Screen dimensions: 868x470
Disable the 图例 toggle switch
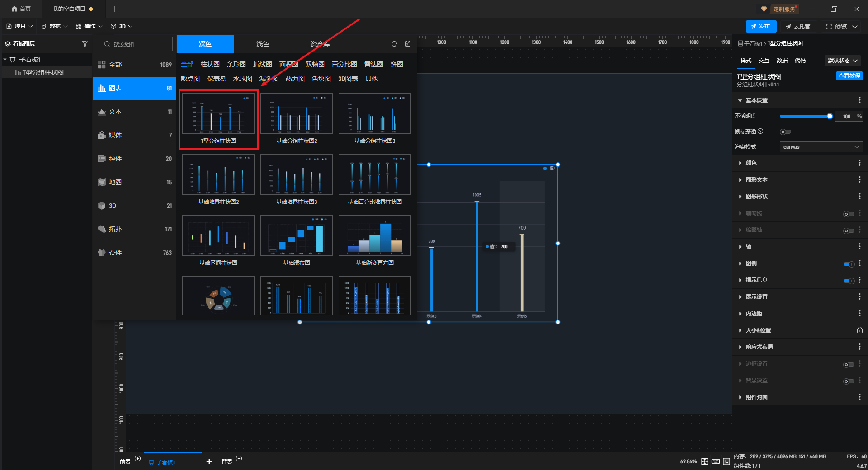pos(849,264)
